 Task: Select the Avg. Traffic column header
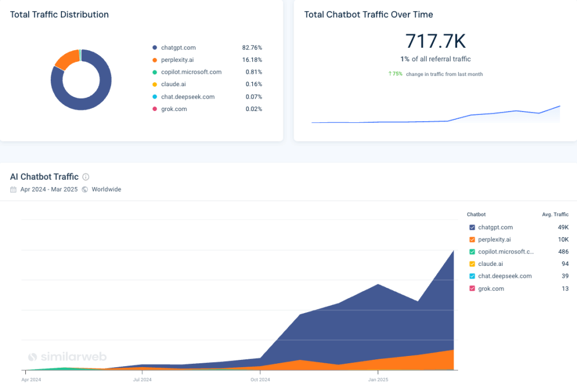point(555,215)
